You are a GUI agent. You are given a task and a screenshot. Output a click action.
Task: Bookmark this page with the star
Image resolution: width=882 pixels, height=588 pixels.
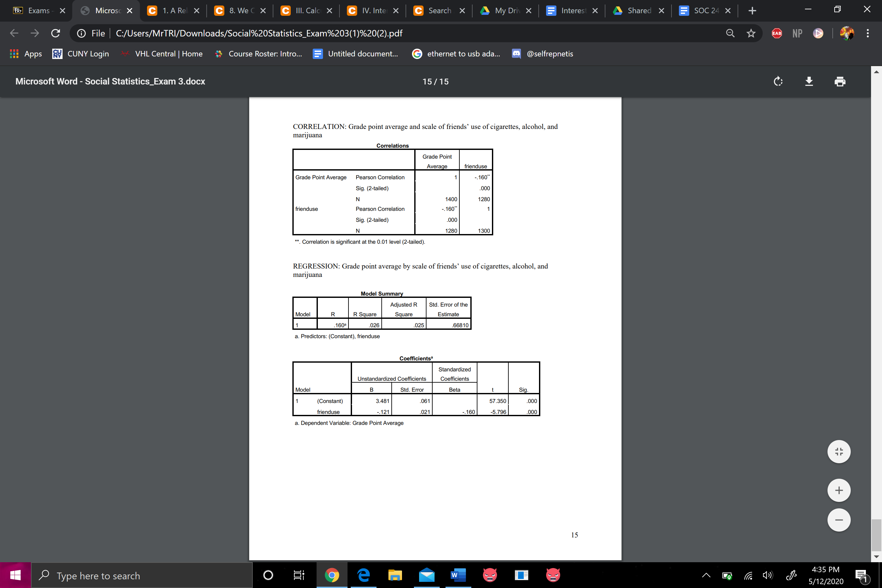(x=751, y=33)
